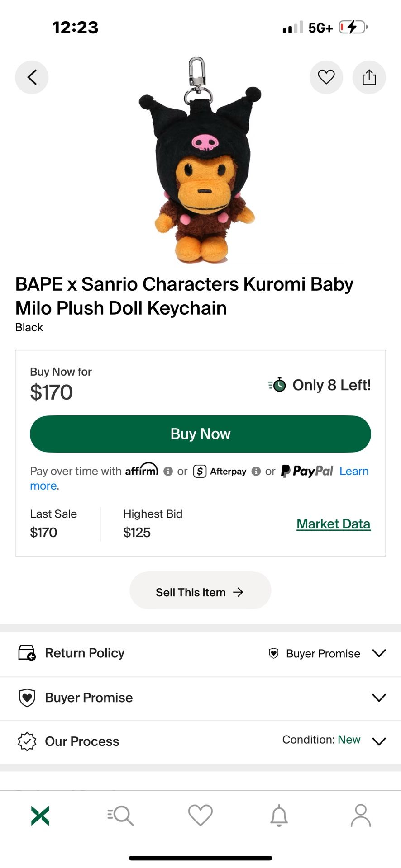Open StockX home tab icon
The width and height of the screenshot is (401, 868).
click(40, 816)
